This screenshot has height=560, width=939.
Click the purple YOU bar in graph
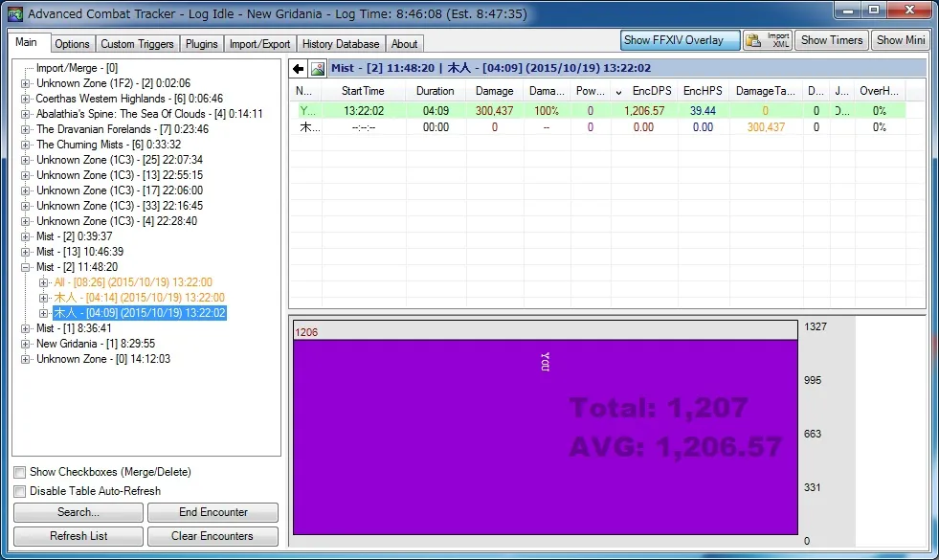point(545,437)
